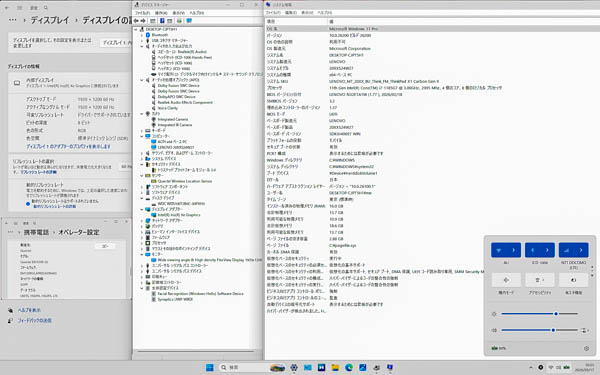Open File Explorer from taskbar

coord(335,367)
